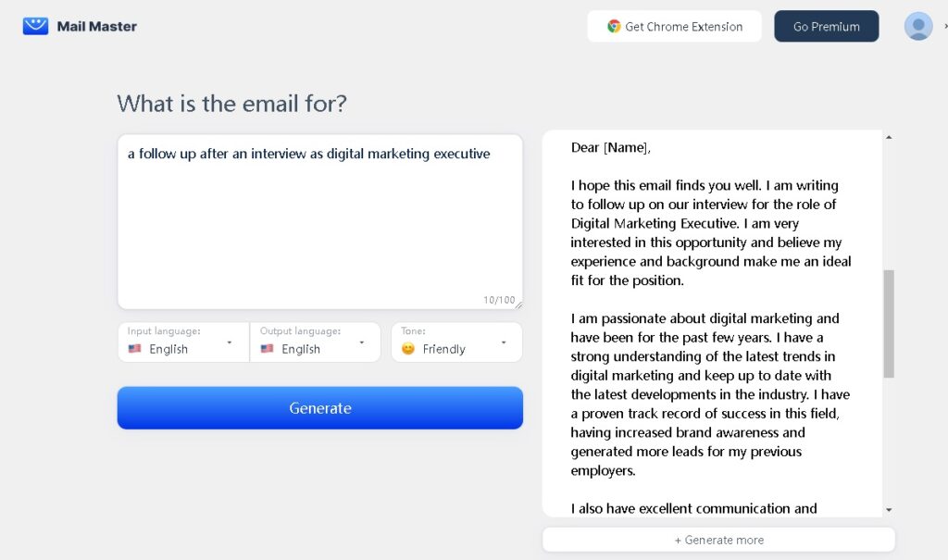948x560 pixels.
Task: Click the + Generate more button
Action: coord(718,540)
